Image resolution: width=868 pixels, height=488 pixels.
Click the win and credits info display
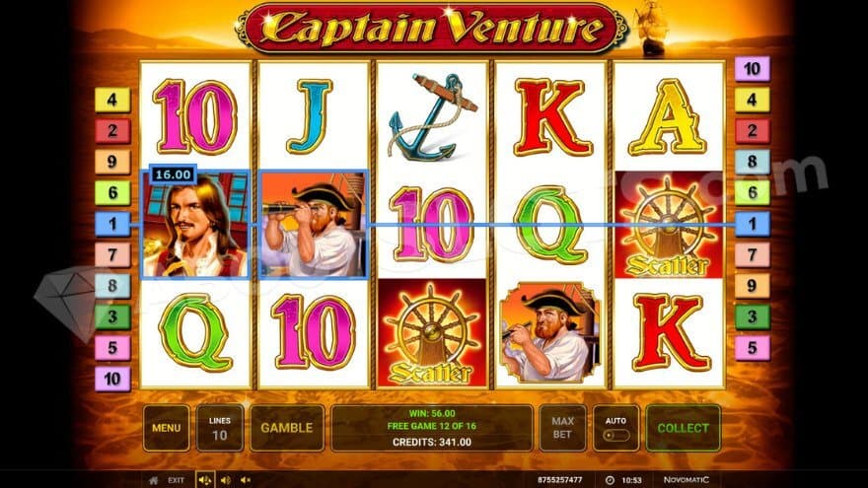(x=432, y=428)
